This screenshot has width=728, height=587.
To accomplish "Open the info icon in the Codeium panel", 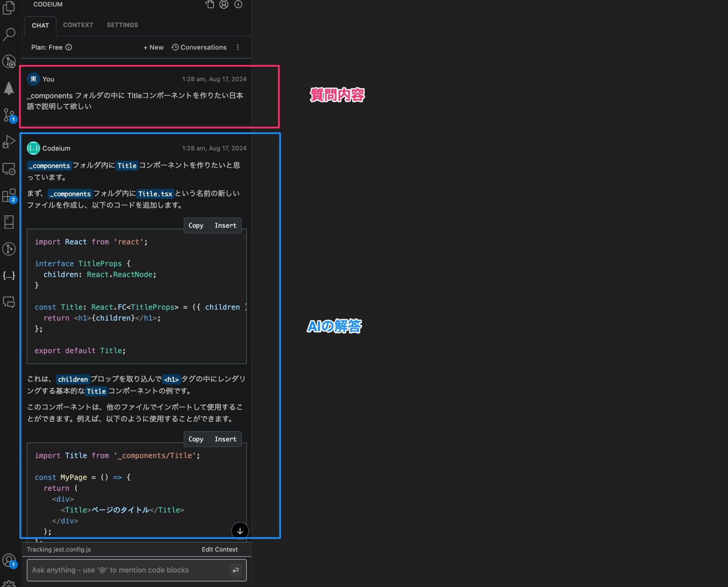I will (x=239, y=5).
